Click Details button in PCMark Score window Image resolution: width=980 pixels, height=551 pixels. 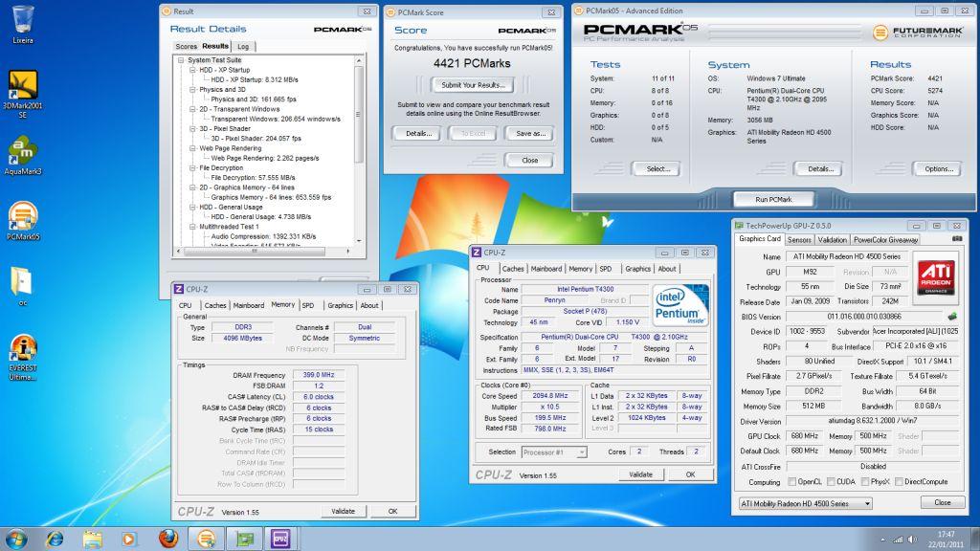pos(418,134)
